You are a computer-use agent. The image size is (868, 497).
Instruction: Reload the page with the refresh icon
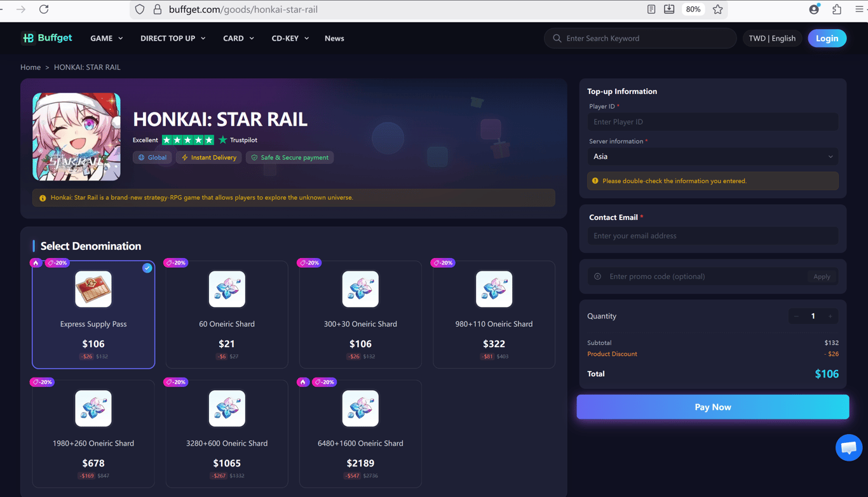tap(44, 10)
